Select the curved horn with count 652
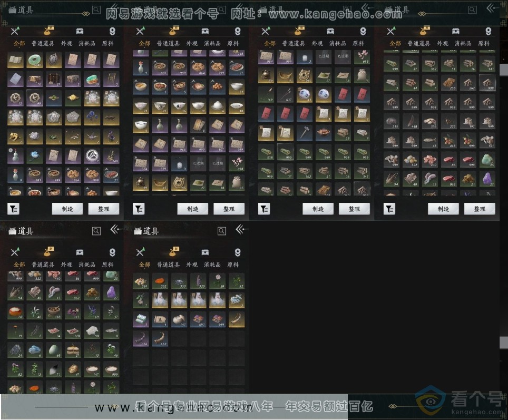Screen dimensions: 508x420 point(160,339)
